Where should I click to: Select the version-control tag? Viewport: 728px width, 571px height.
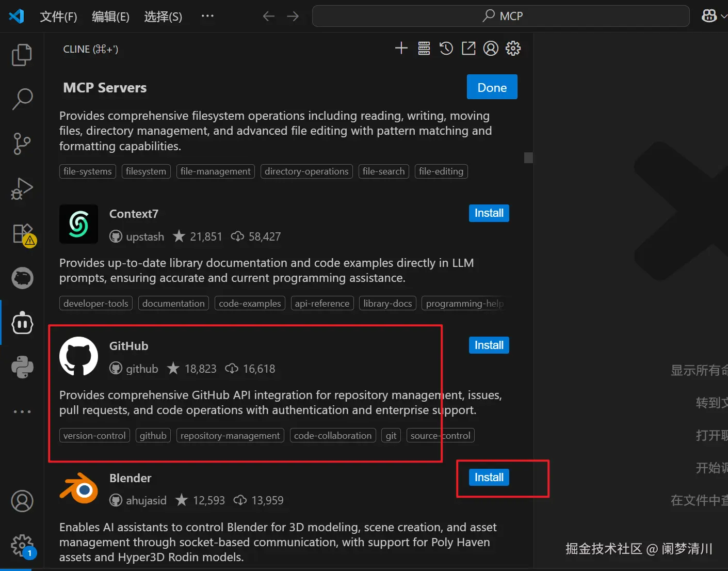point(94,436)
